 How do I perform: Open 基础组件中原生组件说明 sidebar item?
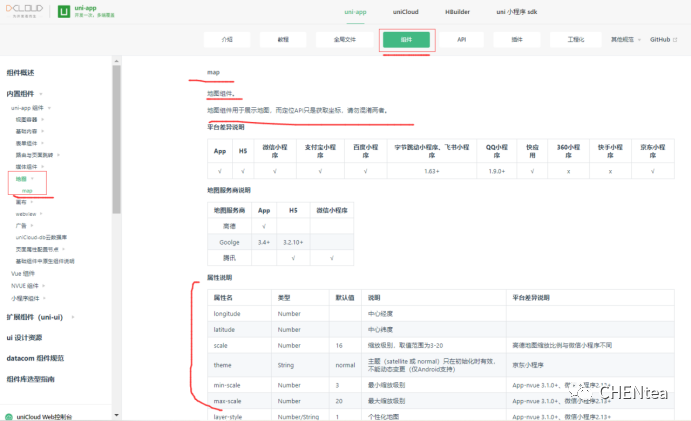tap(45, 261)
